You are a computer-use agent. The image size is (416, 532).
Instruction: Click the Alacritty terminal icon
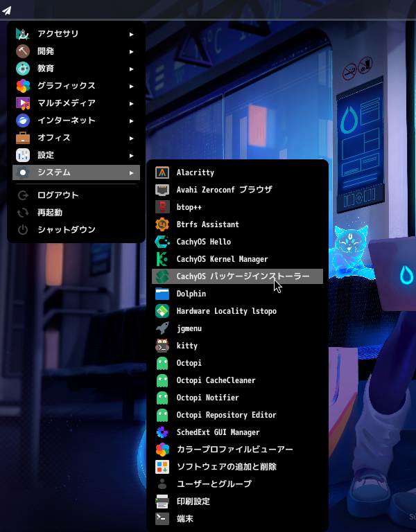pyautogui.click(x=162, y=172)
